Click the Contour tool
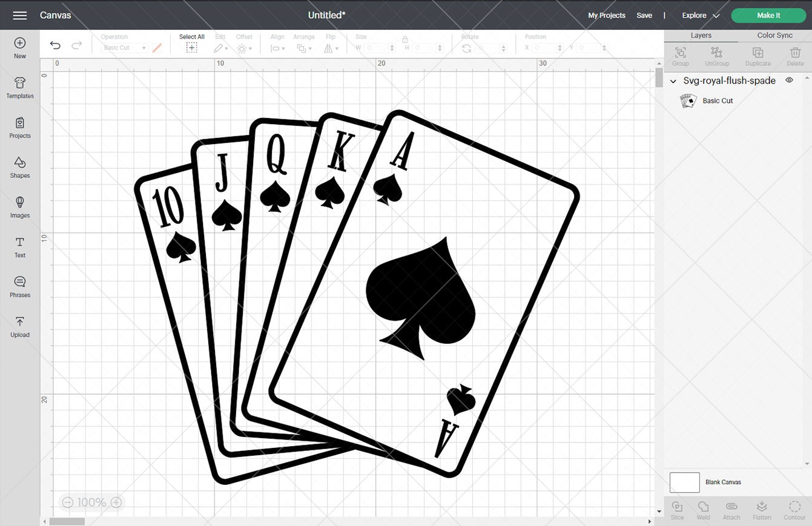 point(794,509)
